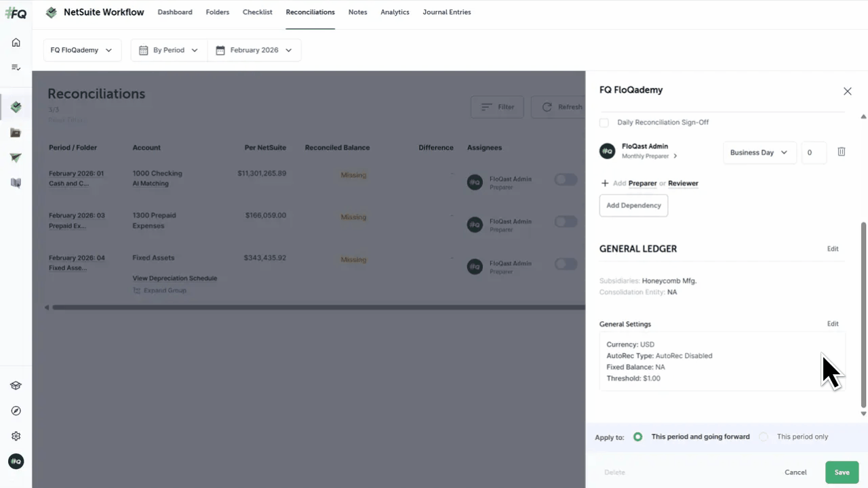Click the Refresh icon button

(x=547, y=107)
